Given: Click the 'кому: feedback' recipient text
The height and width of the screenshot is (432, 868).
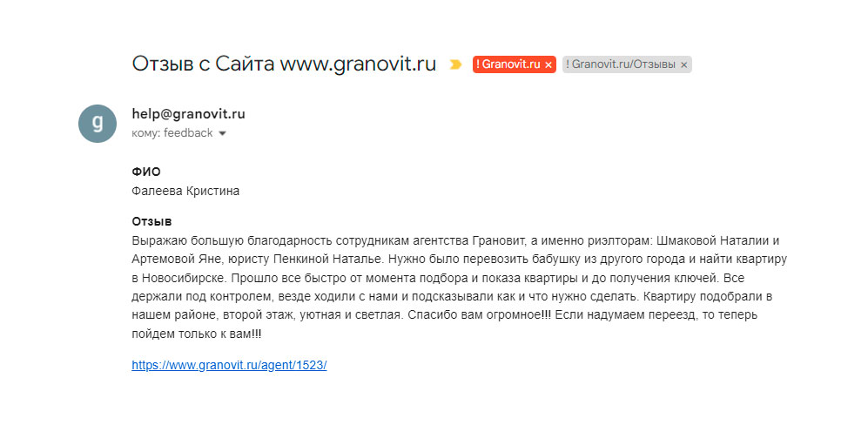Looking at the screenshot, I should [x=172, y=133].
